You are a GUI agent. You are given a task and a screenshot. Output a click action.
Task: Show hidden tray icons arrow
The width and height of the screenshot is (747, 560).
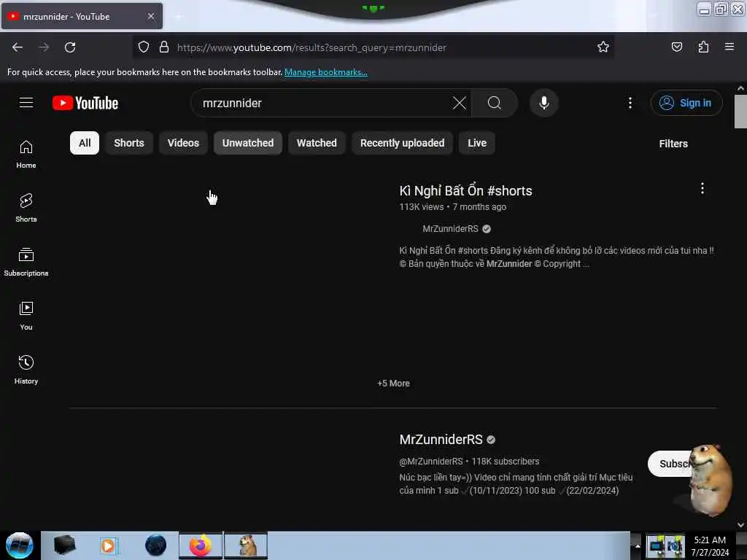click(638, 545)
